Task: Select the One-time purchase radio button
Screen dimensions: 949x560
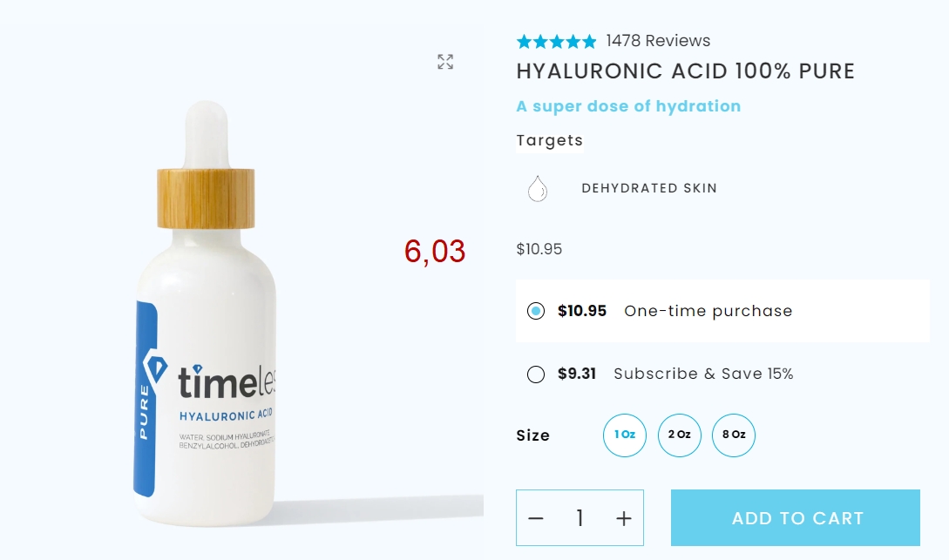Action: (536, 311)
